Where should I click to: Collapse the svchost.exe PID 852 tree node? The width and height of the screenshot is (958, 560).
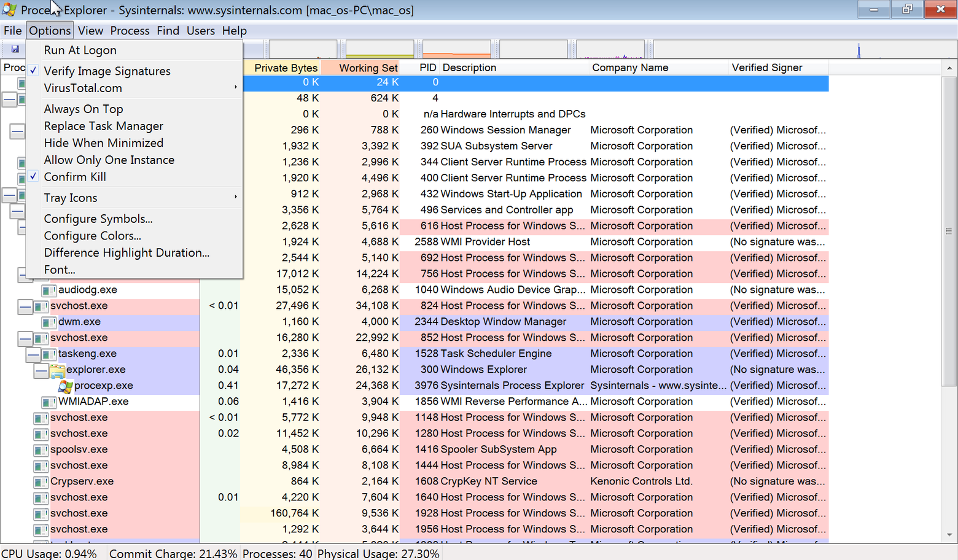pos(25,338)
